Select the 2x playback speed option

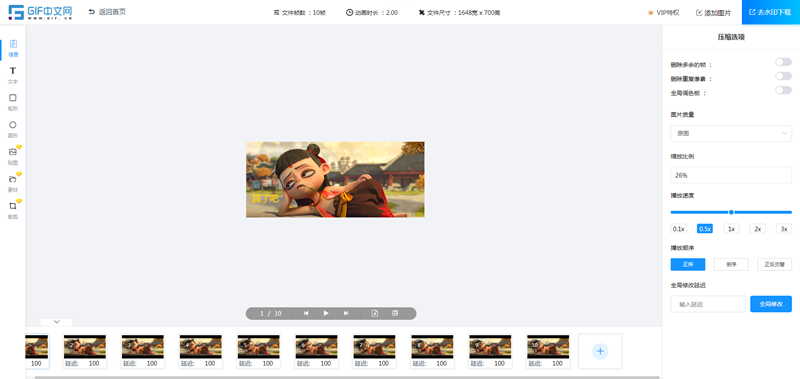coord(758,229)
